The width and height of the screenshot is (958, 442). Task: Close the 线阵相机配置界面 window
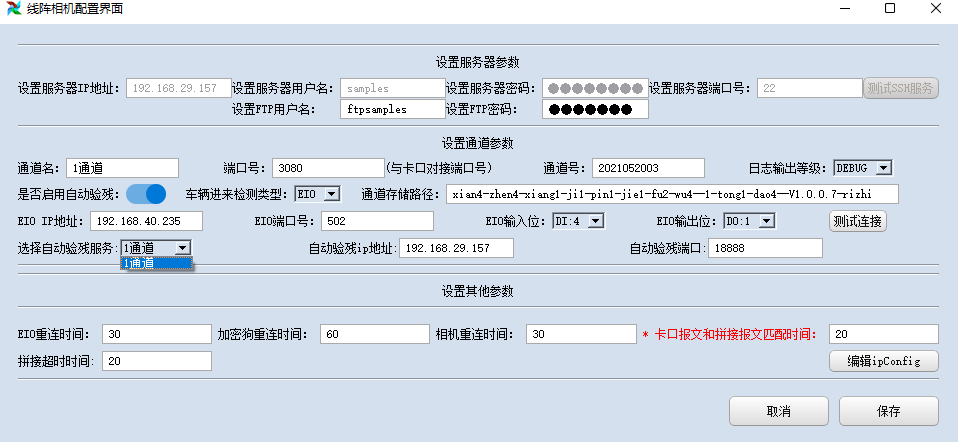coord(935,9)
